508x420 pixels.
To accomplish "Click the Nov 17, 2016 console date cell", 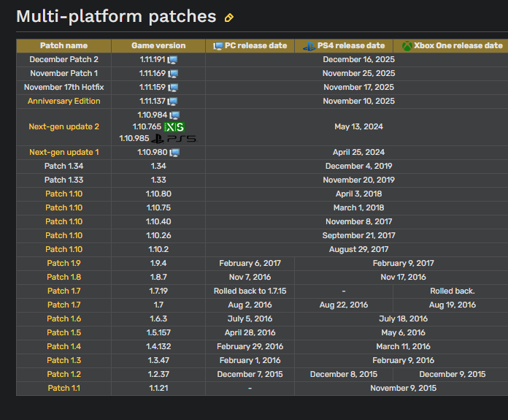I will pyautogui.click(x=403, y=278).
